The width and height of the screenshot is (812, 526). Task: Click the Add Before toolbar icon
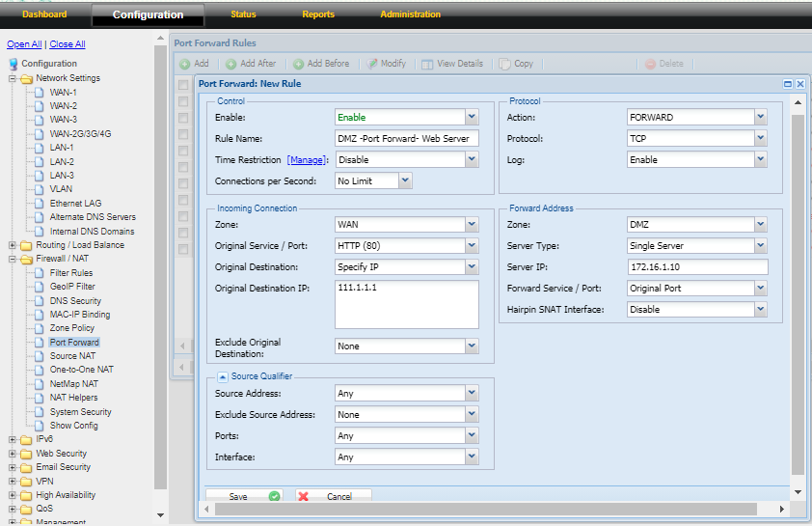(299, 64)
